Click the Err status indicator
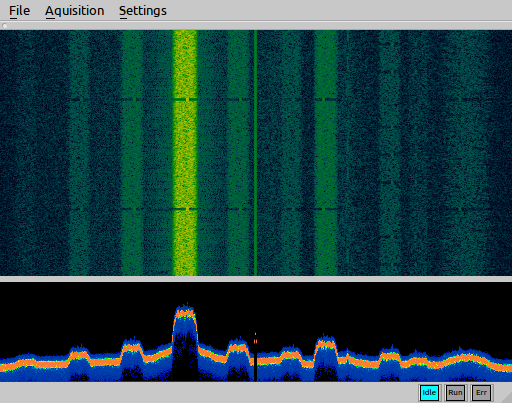This screenshot has width=512, height=403. point(481,393)
